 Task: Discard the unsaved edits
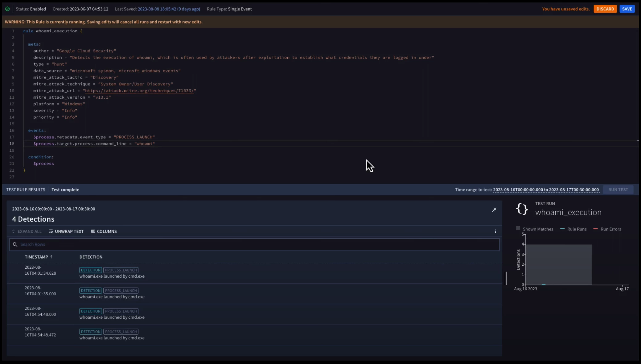pos(605,9)
